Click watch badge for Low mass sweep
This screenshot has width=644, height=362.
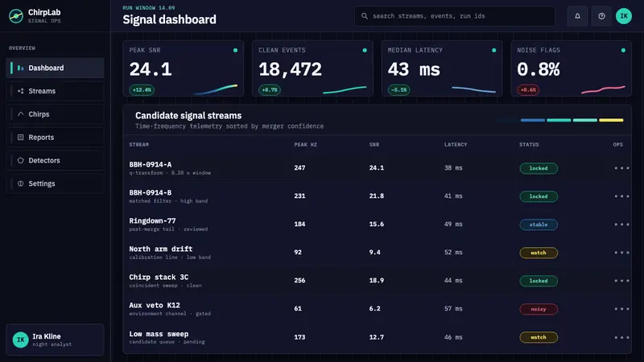point(539,337)
